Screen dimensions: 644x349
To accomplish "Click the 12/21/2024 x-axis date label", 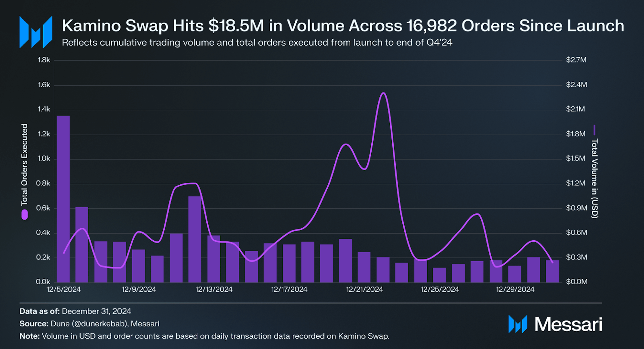I will (x=364, y=290).
